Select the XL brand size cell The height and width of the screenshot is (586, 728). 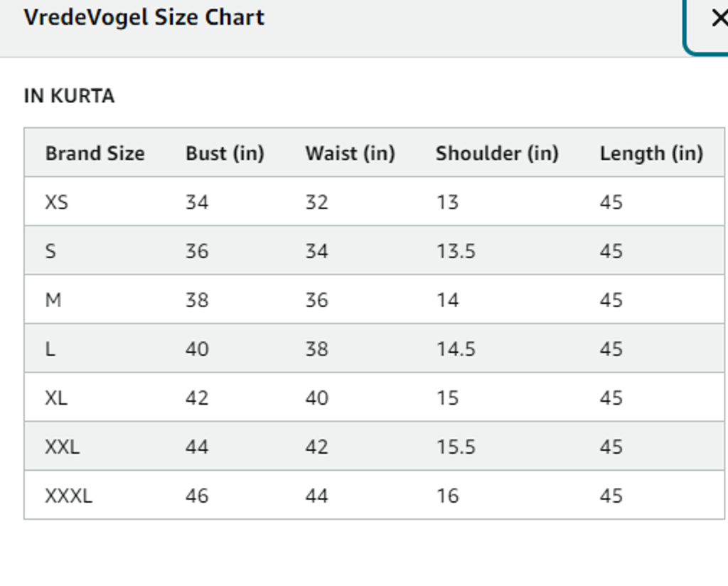56,398
